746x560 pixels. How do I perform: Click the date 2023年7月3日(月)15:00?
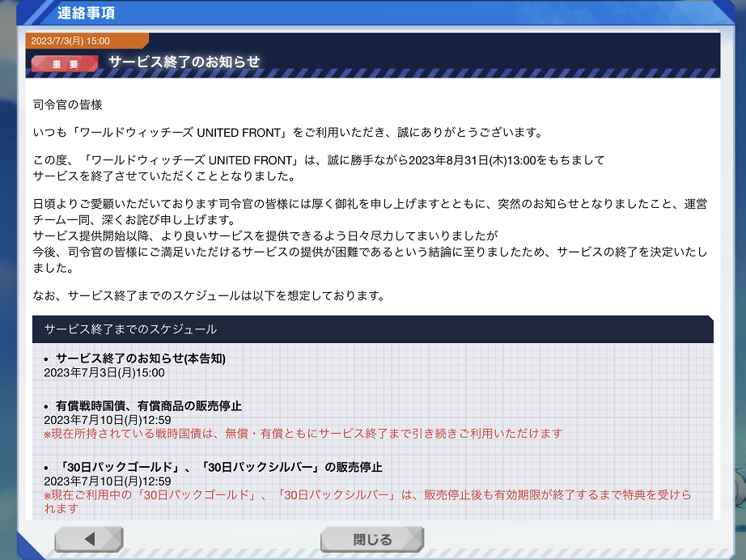pyautogui.click(x=104, y=372)
